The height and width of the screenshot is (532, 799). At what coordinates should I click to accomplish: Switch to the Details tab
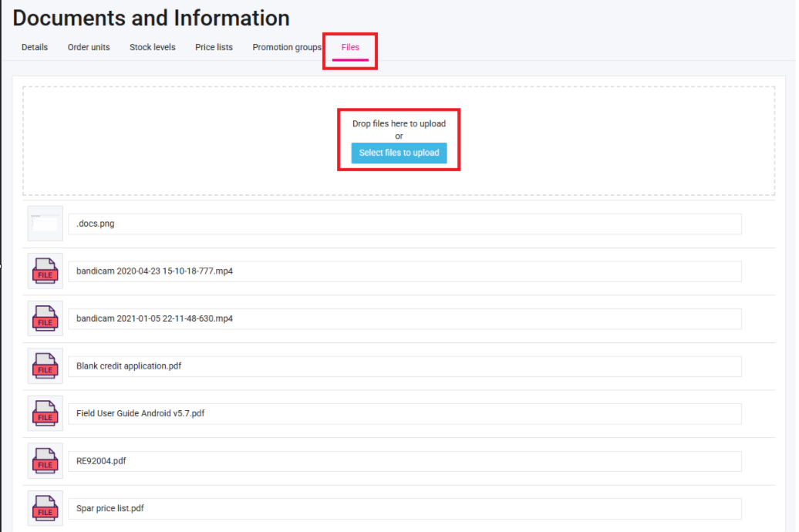point(35,47)
